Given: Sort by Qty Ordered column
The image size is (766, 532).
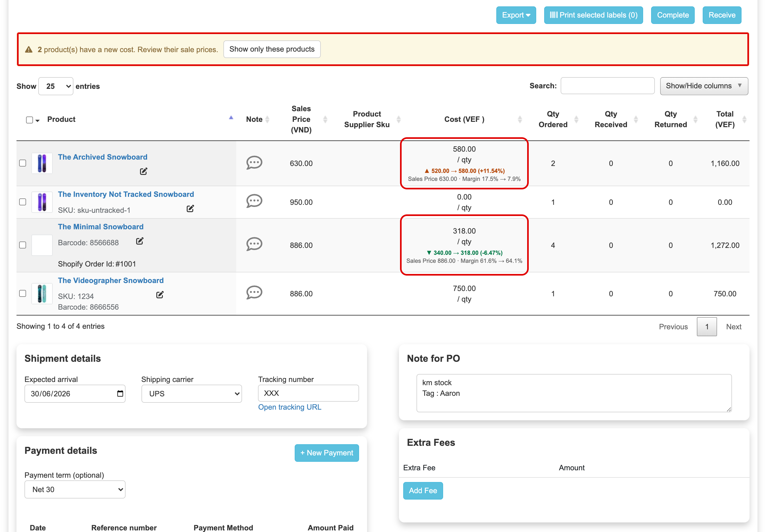Looking at the screenshot, I should (576, 119).
